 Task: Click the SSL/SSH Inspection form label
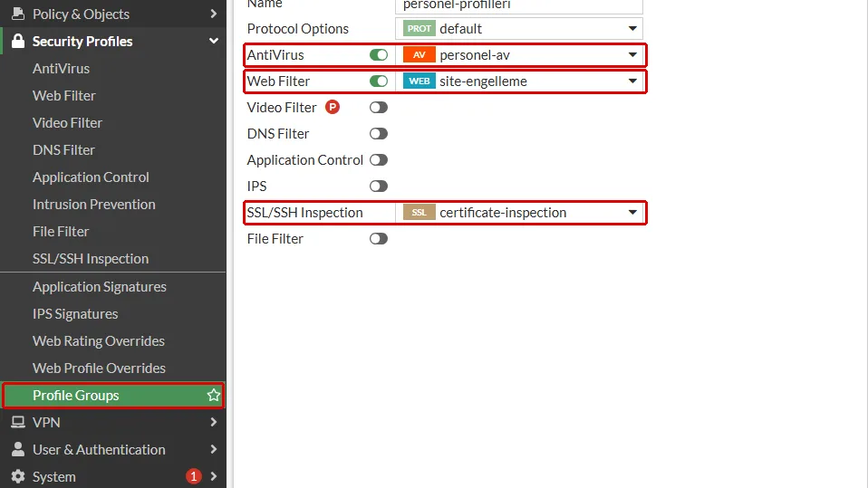pos(305,213)
